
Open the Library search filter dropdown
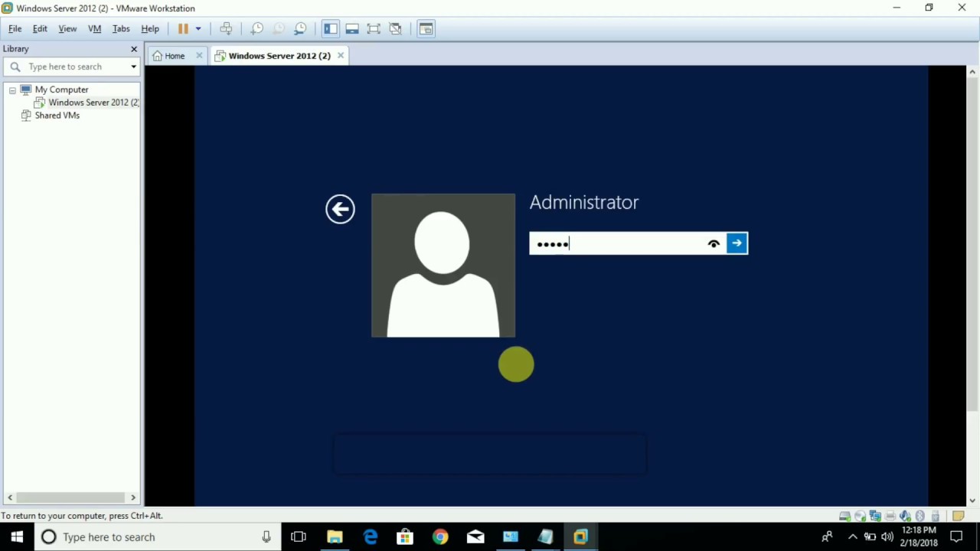(133, 67)
